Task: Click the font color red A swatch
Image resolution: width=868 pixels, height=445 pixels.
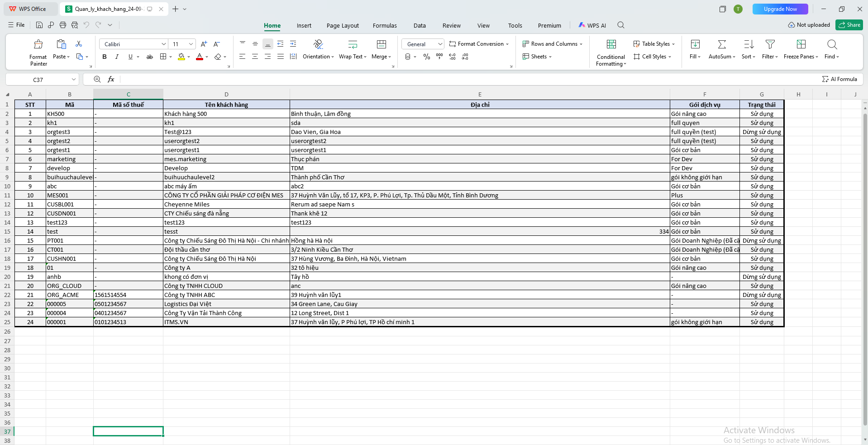Action: click(x=200, y=57)
